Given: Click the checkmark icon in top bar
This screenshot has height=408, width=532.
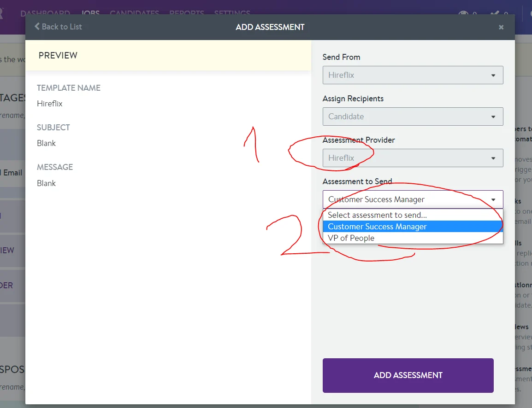Looking at the screenshot, I should [x=495, y=13].
